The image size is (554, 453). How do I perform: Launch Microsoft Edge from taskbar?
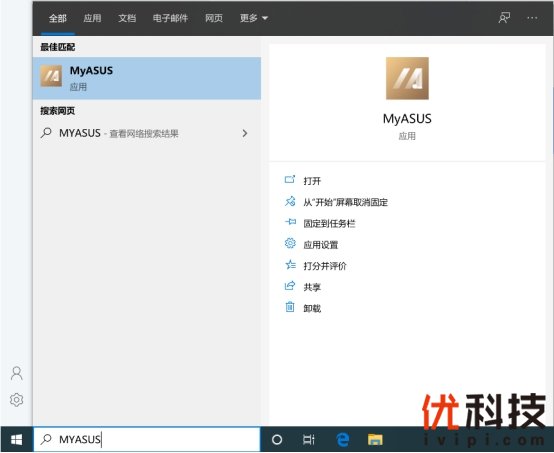342,440
